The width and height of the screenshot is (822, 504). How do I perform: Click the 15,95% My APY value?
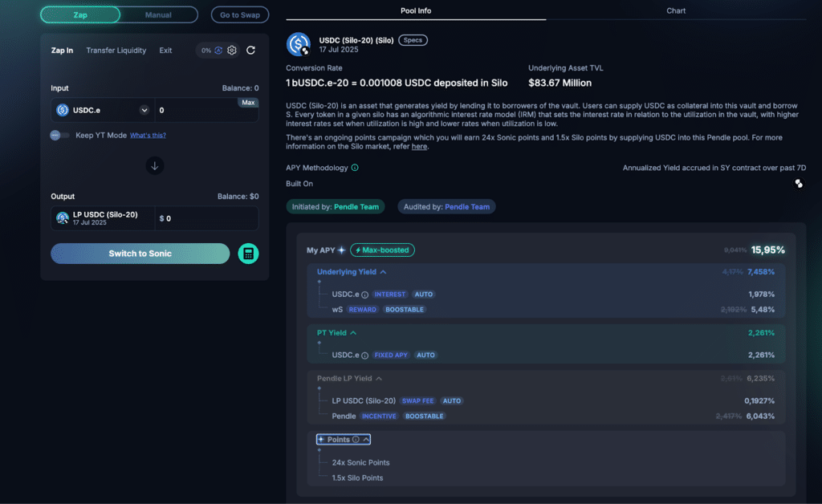(x=768, y=250)
